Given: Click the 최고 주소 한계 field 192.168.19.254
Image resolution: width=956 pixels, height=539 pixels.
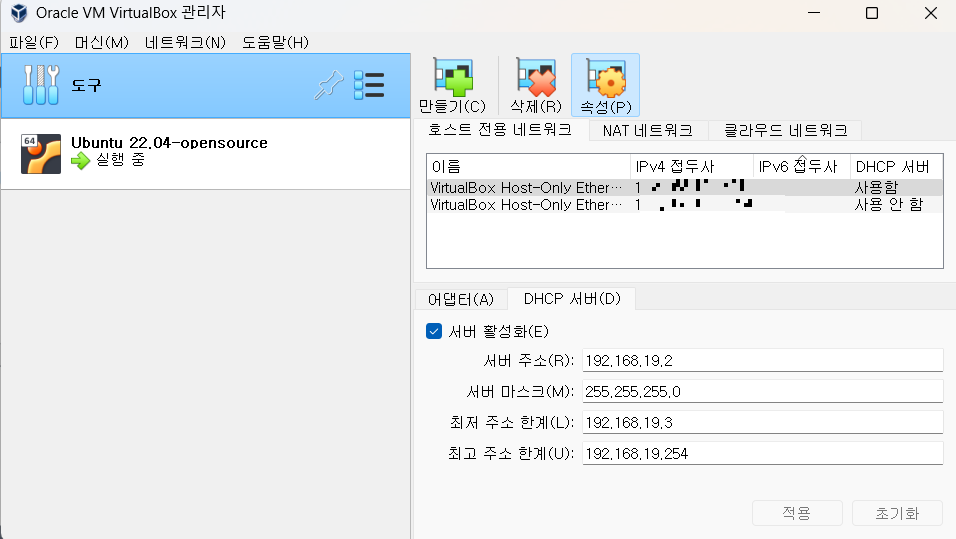Looking at the screenshot, I should click(763, 454).
